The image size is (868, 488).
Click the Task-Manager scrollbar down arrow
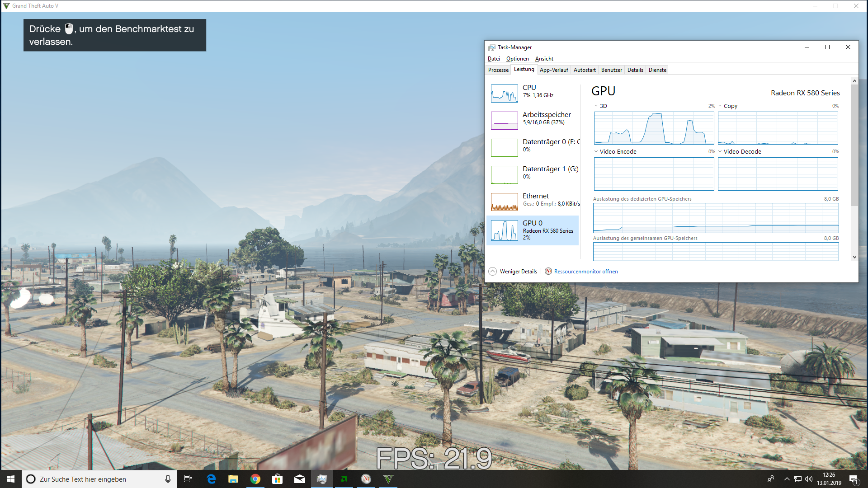click(854, 257)
